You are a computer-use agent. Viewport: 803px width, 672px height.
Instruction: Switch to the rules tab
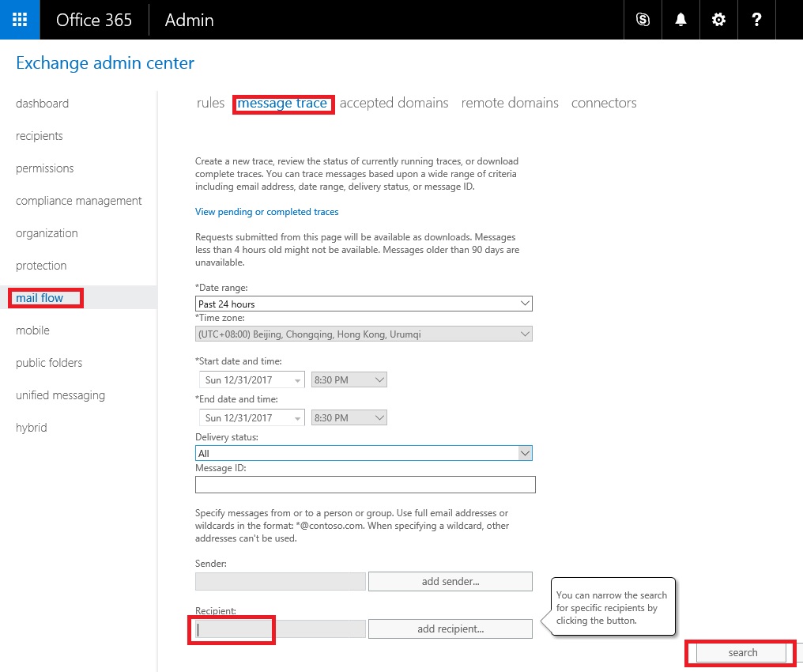point(210,103)
